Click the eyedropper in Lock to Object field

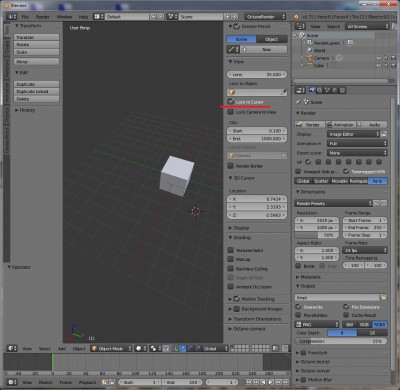click(x=283, y=92)
